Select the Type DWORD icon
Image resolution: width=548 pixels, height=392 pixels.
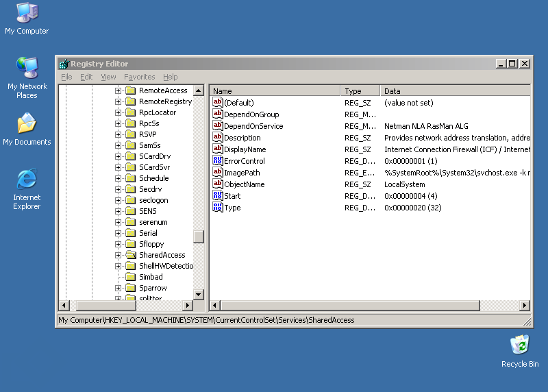click(217, 207)
